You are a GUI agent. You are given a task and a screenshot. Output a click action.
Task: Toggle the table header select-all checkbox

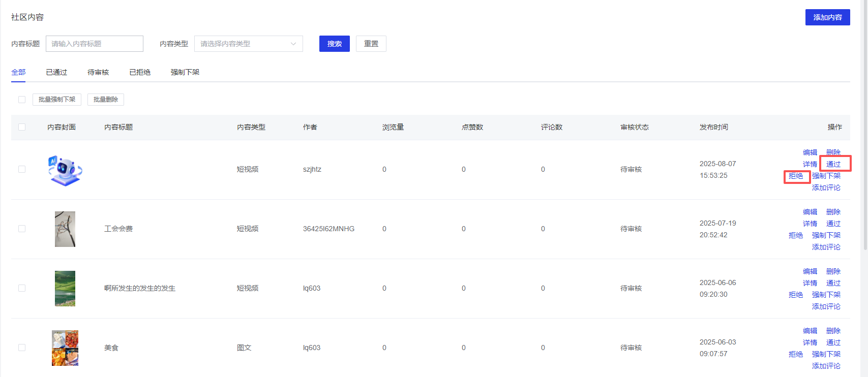tap(22, 127)
